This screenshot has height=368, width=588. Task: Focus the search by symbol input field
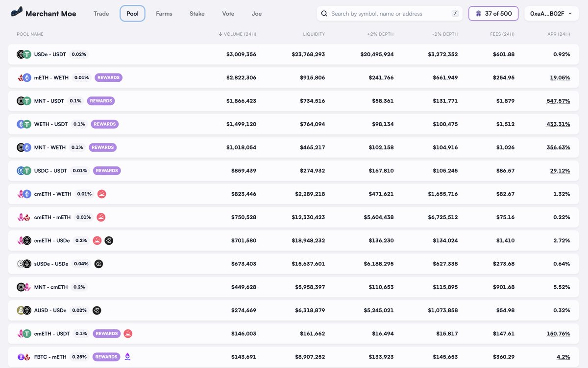pos(387,14)
